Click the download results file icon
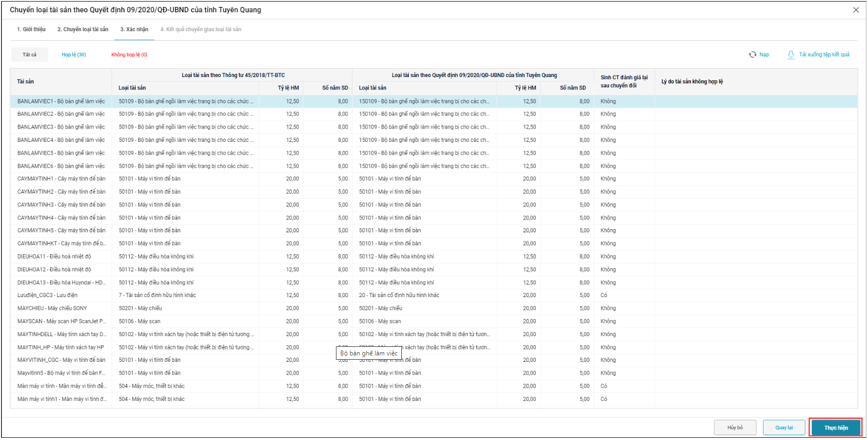 tap(791, 55)
